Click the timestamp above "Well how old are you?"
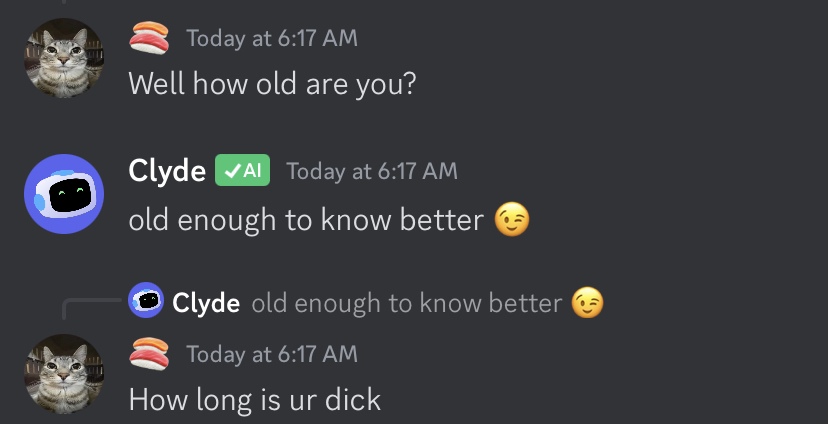828x424 pixels. [271, 39]
